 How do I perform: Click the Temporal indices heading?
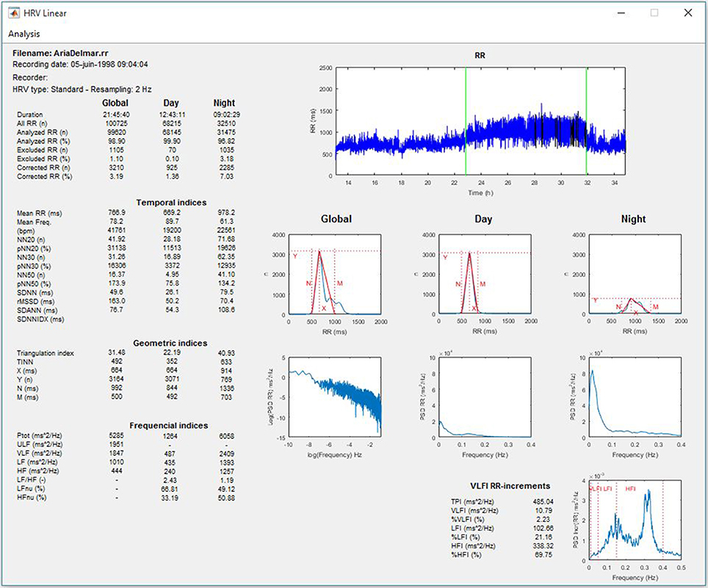(x=171, y=203)
